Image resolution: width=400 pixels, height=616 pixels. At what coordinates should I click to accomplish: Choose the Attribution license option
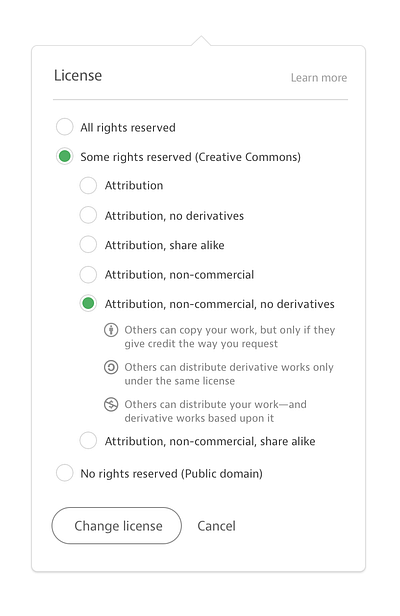pos(88,185)
